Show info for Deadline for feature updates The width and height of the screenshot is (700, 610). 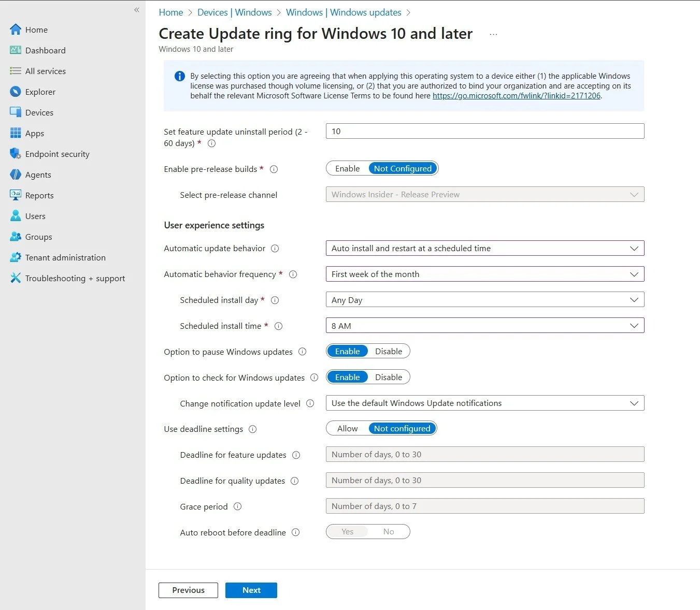[296, 455]
